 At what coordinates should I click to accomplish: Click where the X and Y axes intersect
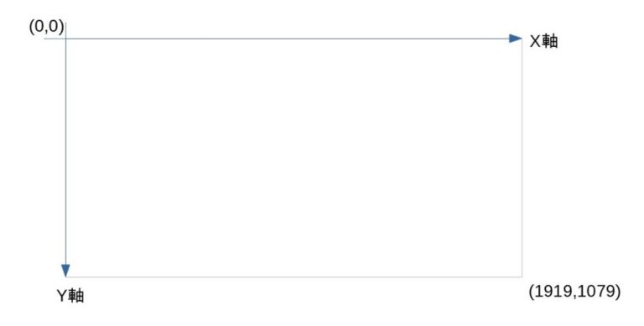click(x=65, y=39)
